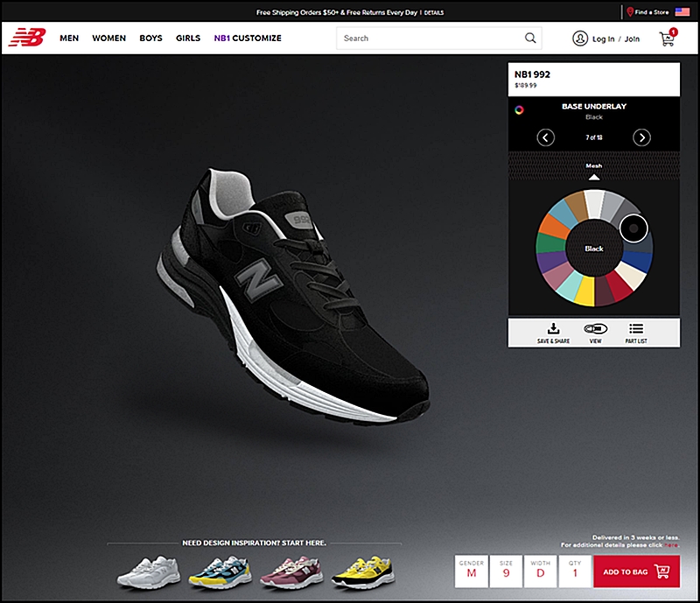Select the white color wheel segment

pyautogui.click(x=594, y=204)
